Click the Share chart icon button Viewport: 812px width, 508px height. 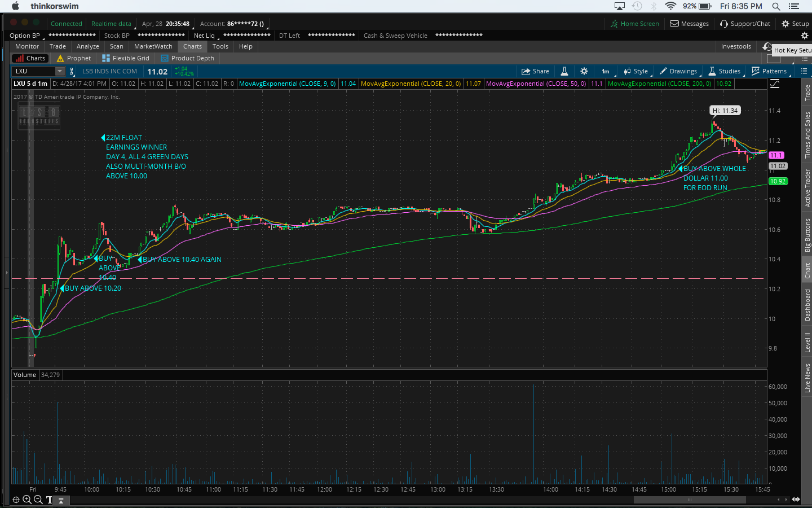535,71
